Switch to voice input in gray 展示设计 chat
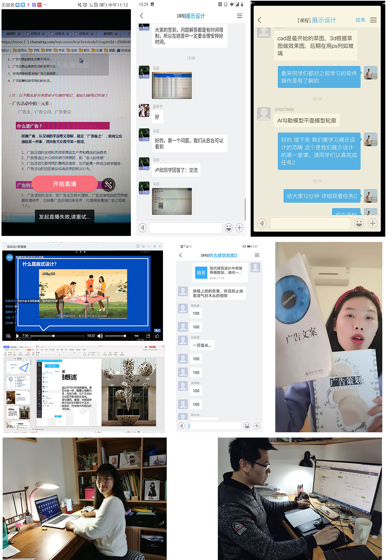The image size is (392, 560). coord(142,227)
